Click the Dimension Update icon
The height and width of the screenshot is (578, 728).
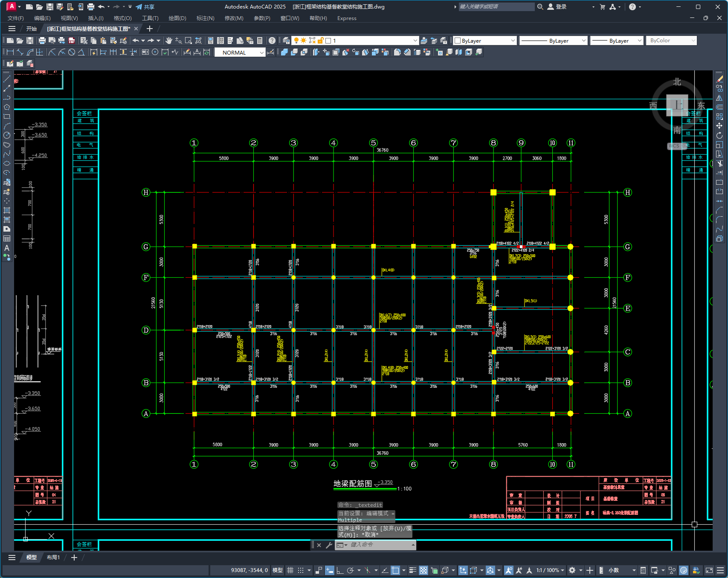tap(207, 52)
